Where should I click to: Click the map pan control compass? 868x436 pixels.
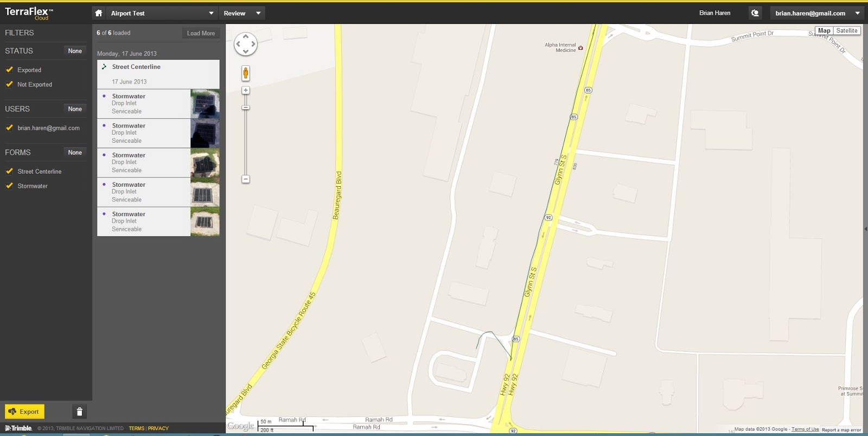tap(246, 44)
